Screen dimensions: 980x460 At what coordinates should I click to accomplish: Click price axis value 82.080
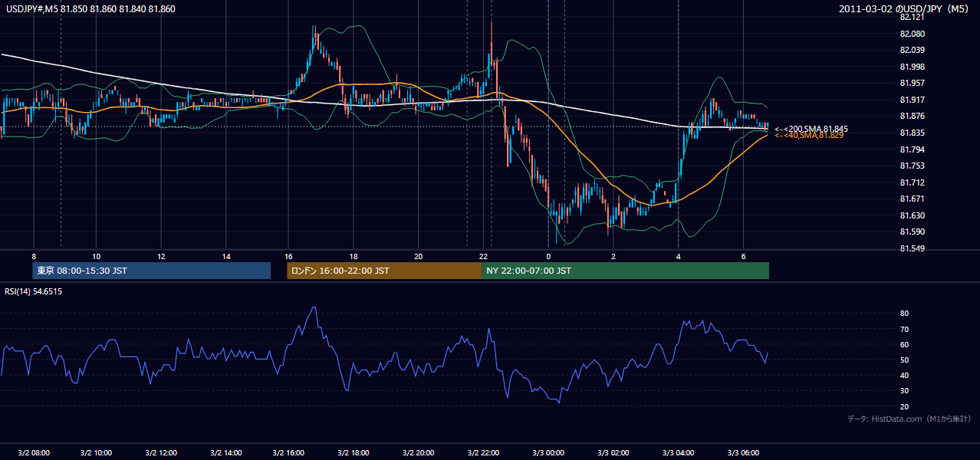coord(913,34)
